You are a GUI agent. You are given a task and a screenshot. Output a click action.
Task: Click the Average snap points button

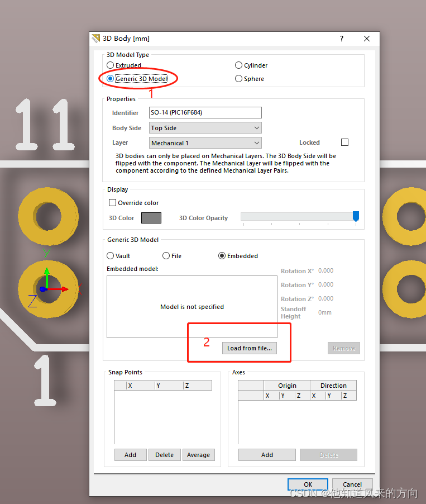[198, 455]
